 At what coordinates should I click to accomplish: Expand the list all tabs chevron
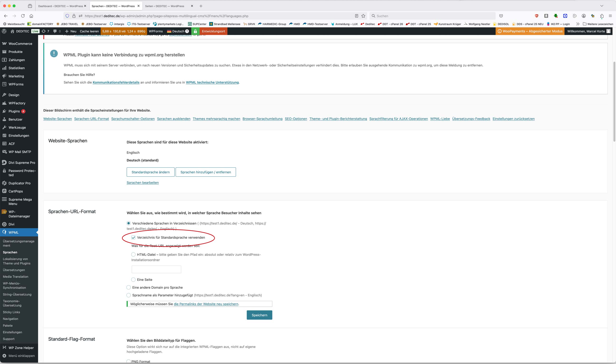(602, 6)
